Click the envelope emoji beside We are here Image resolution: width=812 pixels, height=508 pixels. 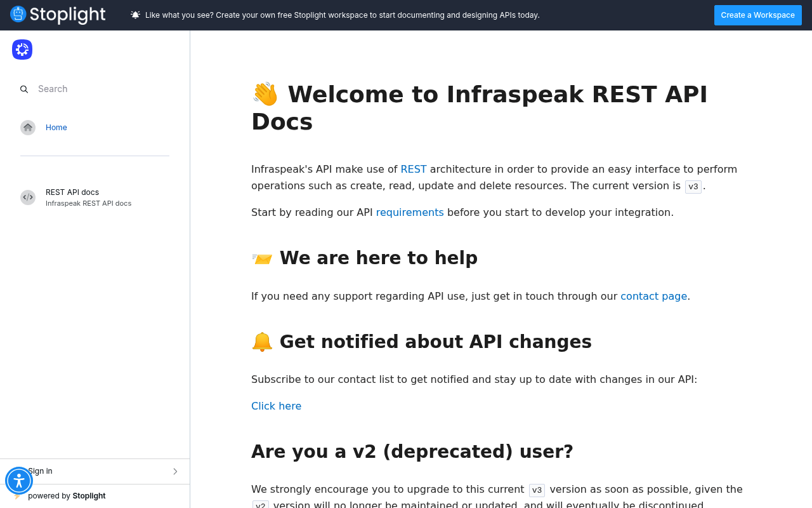tap(262, 258)
